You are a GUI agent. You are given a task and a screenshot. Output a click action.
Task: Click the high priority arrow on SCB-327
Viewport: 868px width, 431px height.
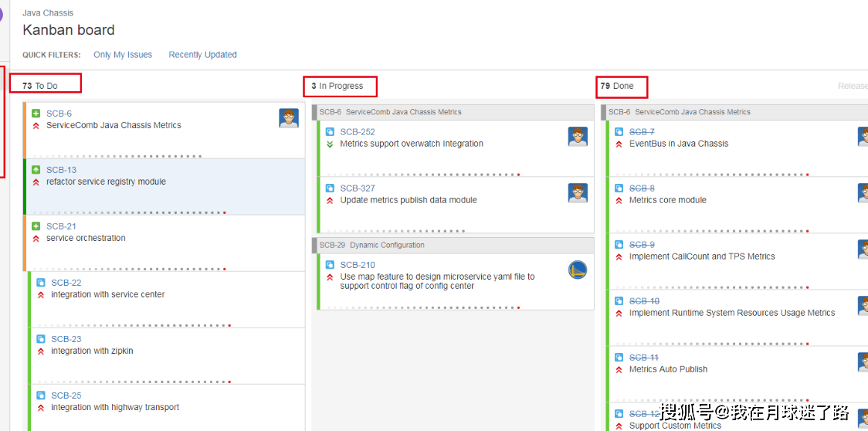point(330,201)
